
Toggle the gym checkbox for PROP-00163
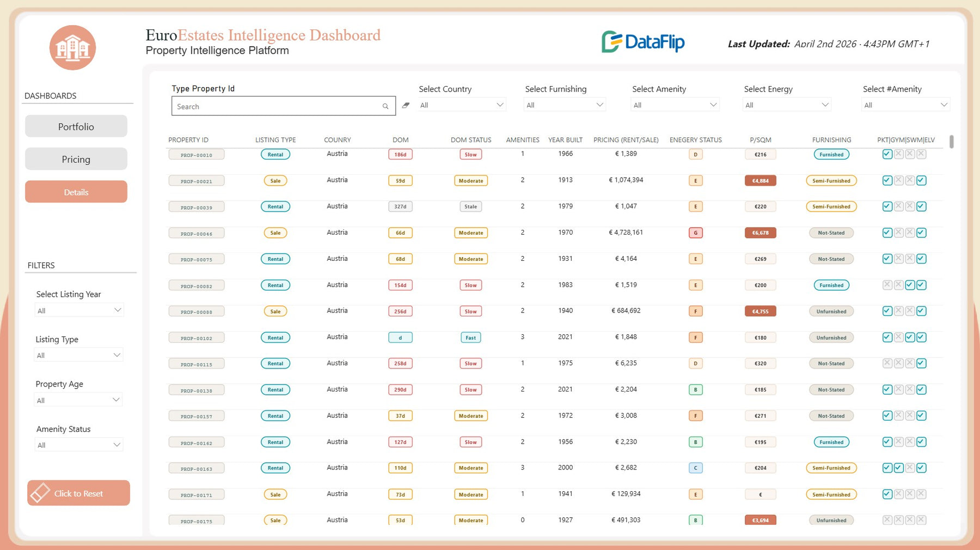pos(898,468)
